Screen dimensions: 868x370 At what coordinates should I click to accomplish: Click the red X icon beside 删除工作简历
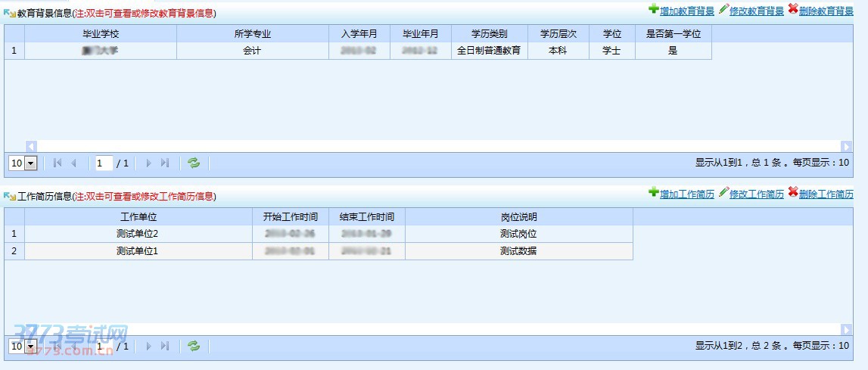(792, 192)
